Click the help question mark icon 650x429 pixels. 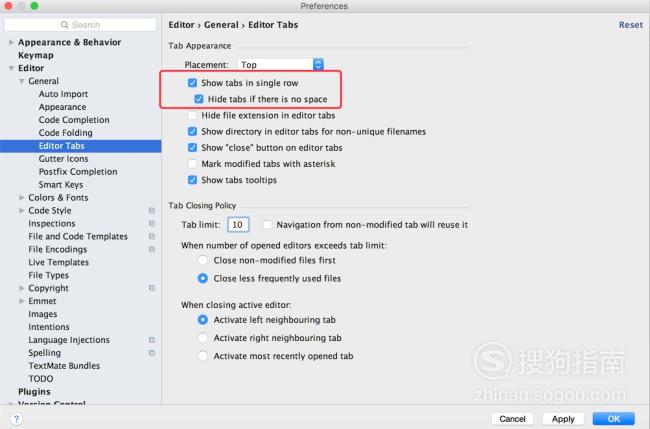[16, 419]
